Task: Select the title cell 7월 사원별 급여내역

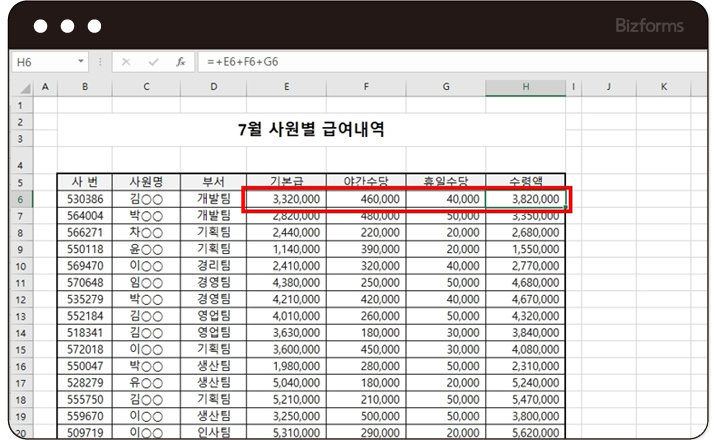Action: point(311,129)
